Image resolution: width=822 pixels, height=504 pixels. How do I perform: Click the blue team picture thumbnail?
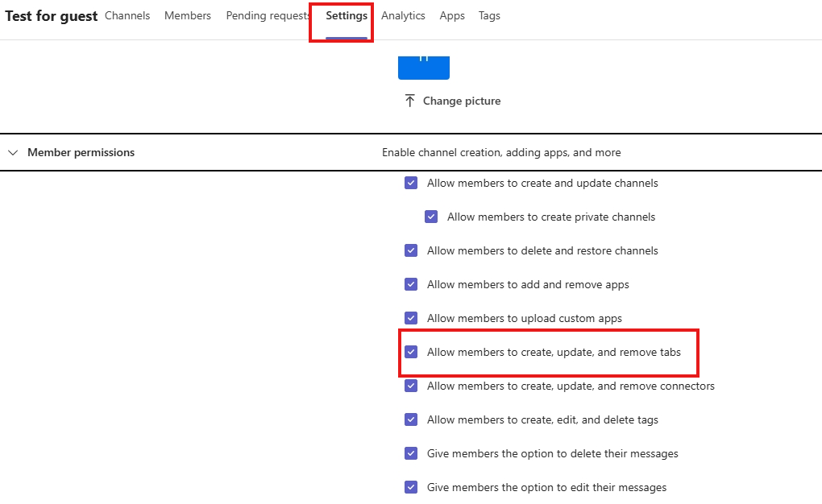[x=424, y=68]
